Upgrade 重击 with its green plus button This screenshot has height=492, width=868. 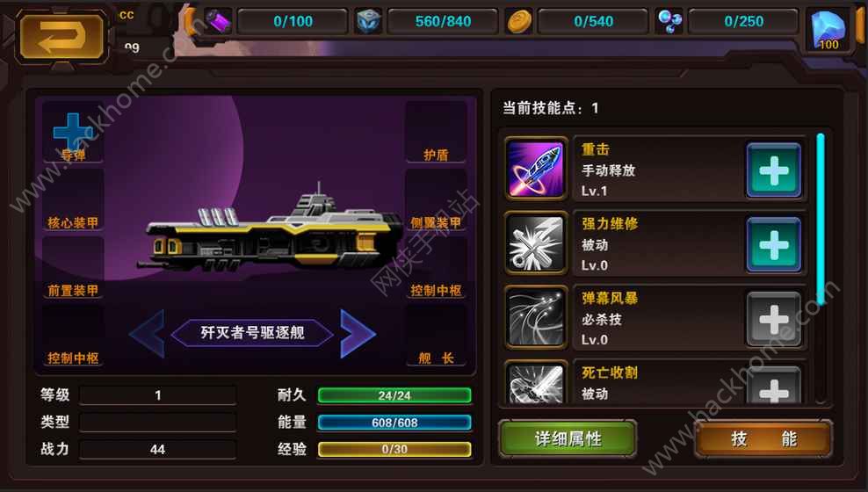pos(773,170)
